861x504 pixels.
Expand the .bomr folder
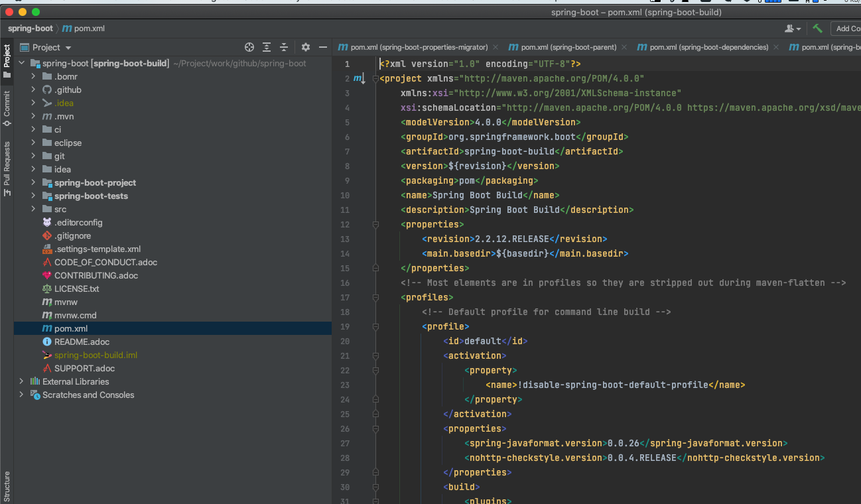click(x=33, y=76)
